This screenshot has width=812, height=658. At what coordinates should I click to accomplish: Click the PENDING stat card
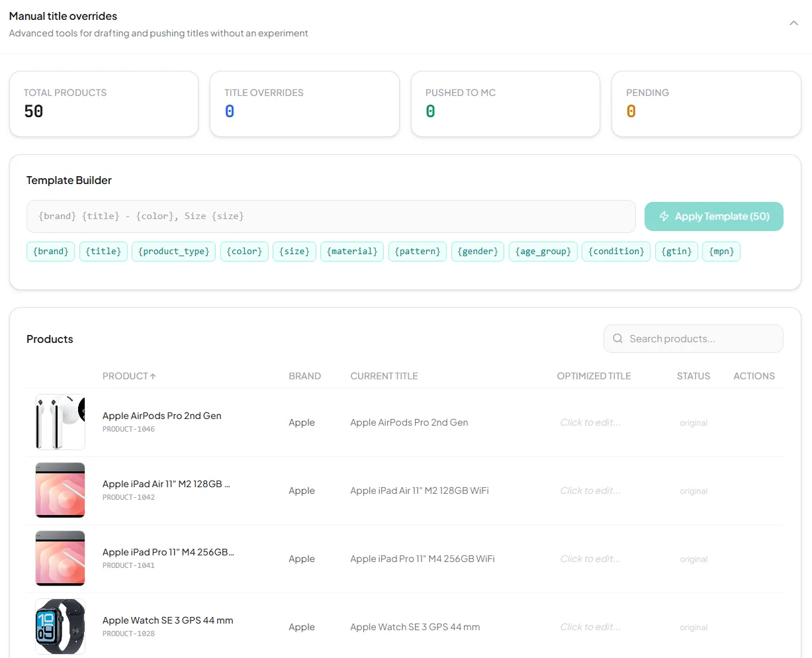(706, 104)
